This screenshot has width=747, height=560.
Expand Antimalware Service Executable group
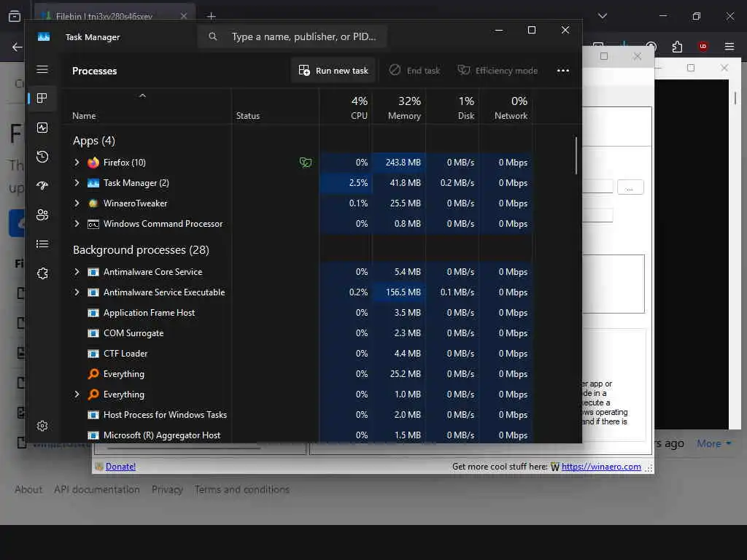pyautogui.click(x=77, y=292)
